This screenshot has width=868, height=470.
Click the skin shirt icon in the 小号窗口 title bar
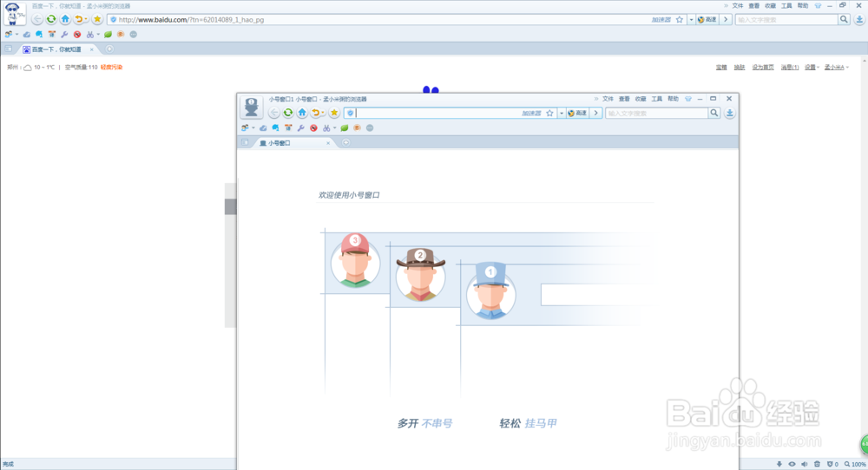[x=688, y=99]
